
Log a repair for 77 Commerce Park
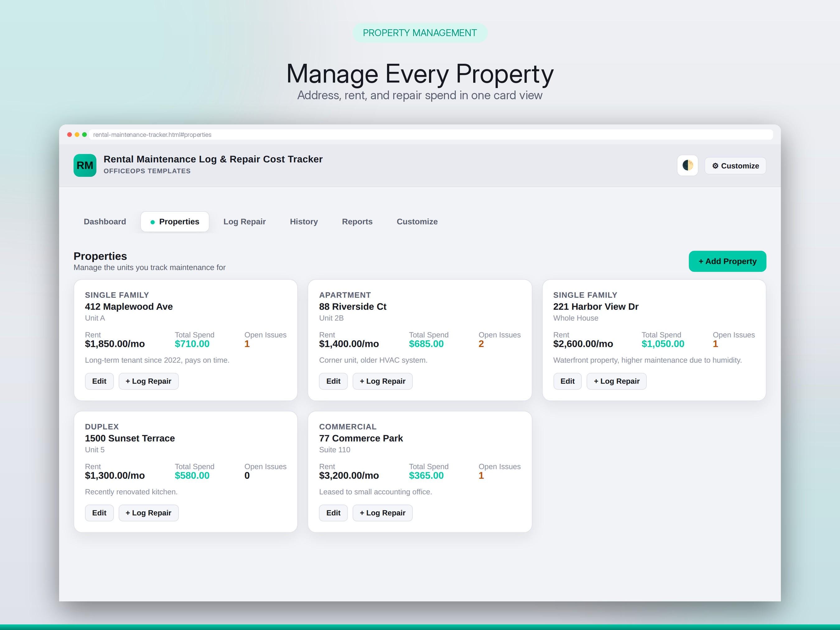click(382, 513)
